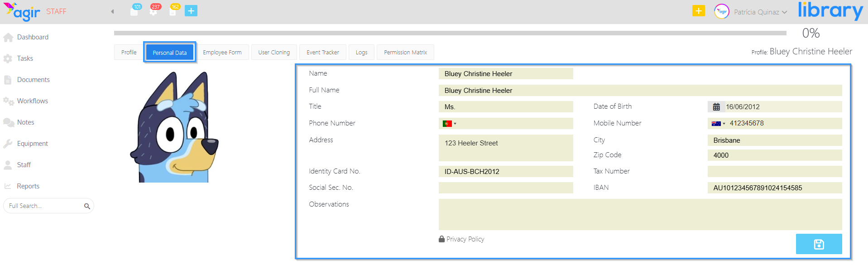Click the Tasks gear icon
Screen dimensions: 868x270
click(8, 59)
